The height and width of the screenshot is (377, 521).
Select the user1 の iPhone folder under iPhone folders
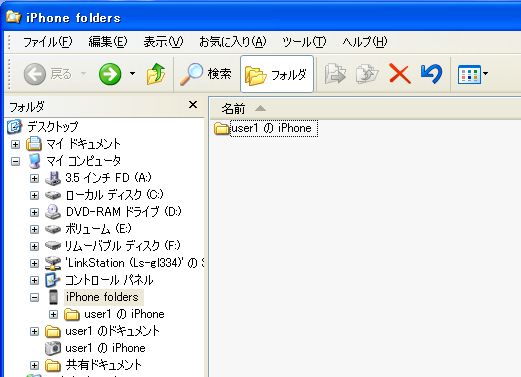coord(124,314)
